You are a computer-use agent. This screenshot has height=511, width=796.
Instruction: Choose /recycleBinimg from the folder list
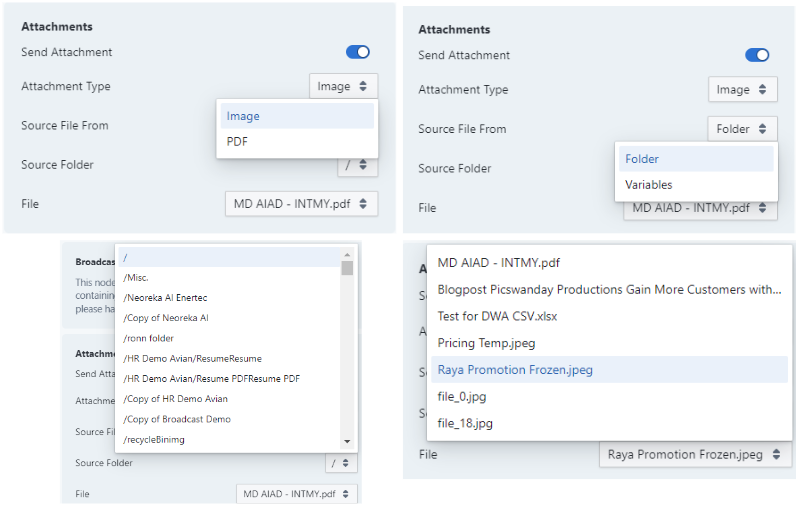pyautogui.click(x=154, y=439)
